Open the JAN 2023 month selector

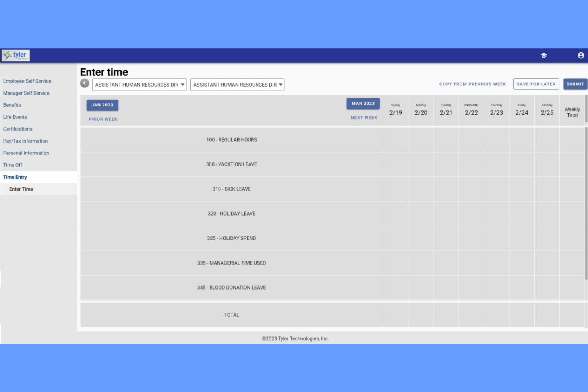tap(103, 105)
